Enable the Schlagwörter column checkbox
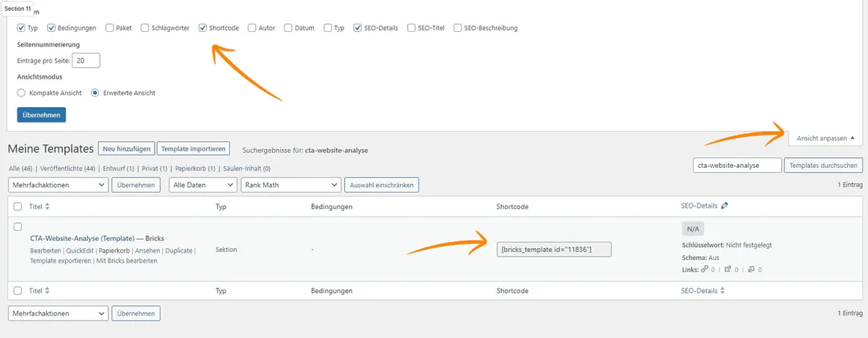868x338 pixels. 145,28
